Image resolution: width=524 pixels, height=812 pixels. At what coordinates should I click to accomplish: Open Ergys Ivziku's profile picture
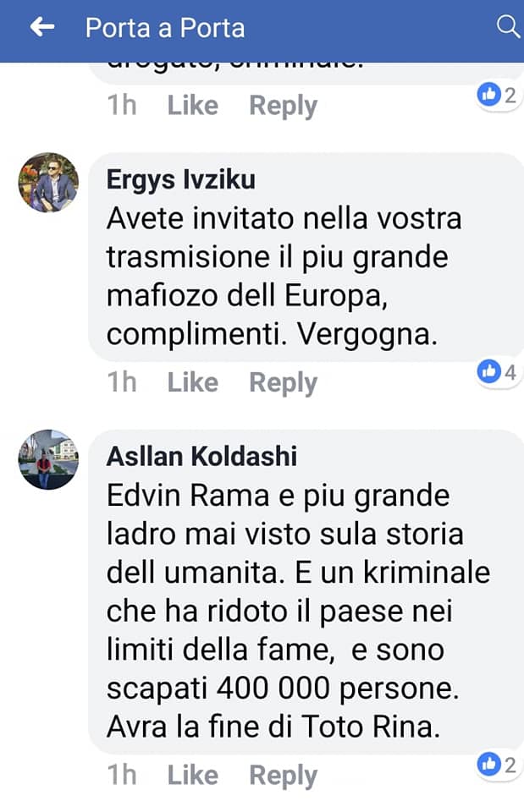pyautogui.click(x=49, y=183)
